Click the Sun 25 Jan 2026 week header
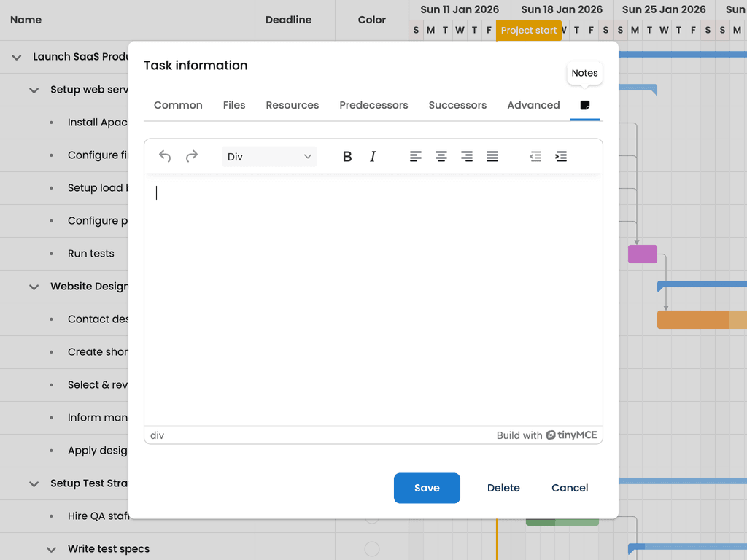This screenshot has width=747, height=560. (664, 9)
